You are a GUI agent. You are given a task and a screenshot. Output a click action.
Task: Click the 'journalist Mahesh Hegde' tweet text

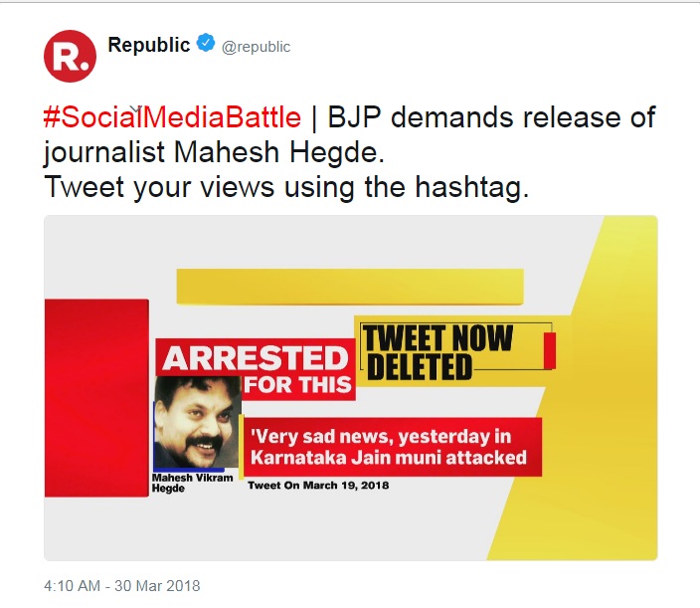(214, 153)
